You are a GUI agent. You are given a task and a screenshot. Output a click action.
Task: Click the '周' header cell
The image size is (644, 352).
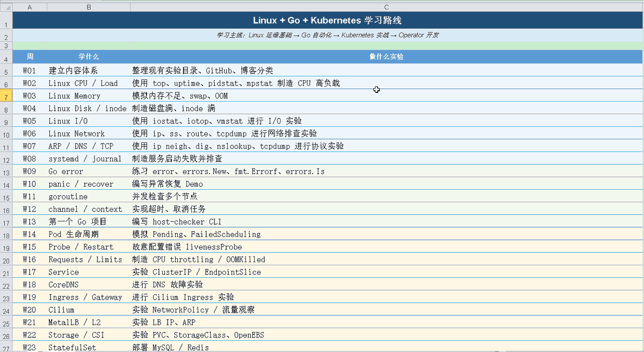tap(30, 56)
